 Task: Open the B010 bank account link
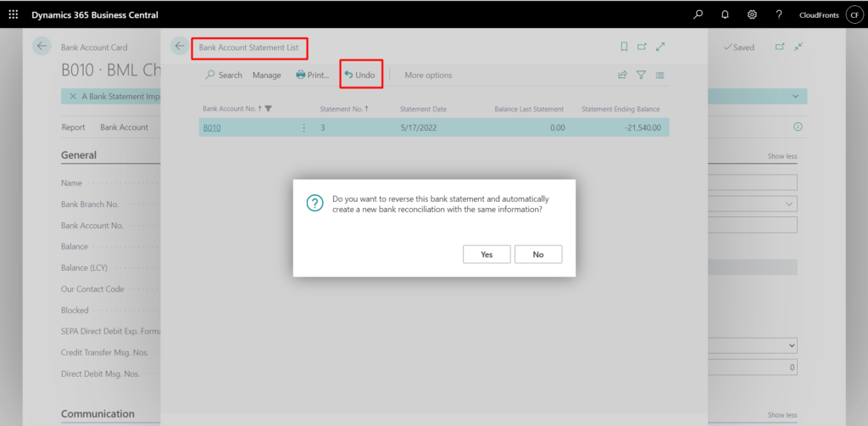[211, 128]
